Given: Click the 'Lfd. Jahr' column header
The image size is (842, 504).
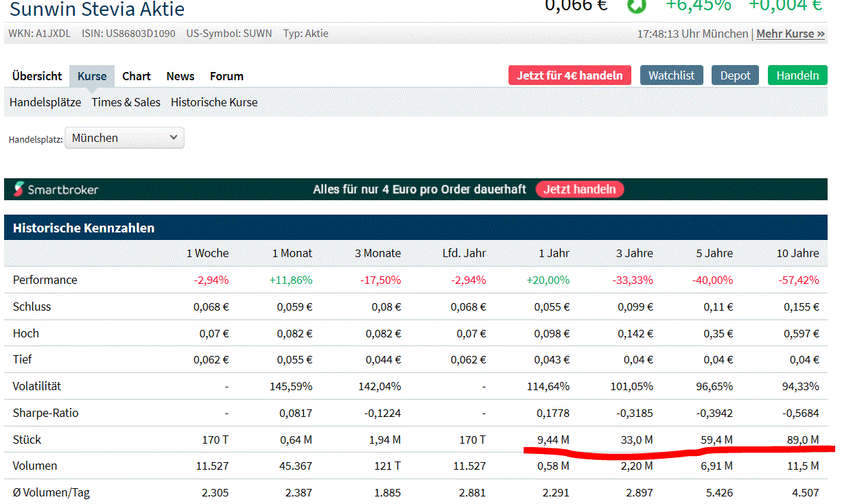Looking at the screenshot, I should pyautogui.click(x=464, y=253).
